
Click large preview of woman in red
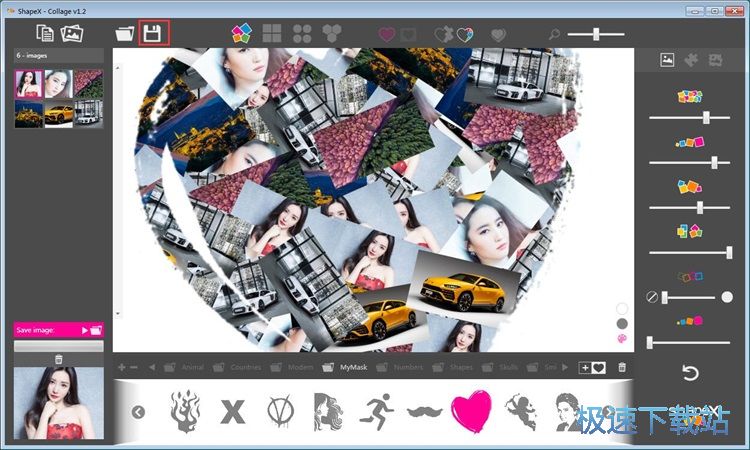click(58, 403)
